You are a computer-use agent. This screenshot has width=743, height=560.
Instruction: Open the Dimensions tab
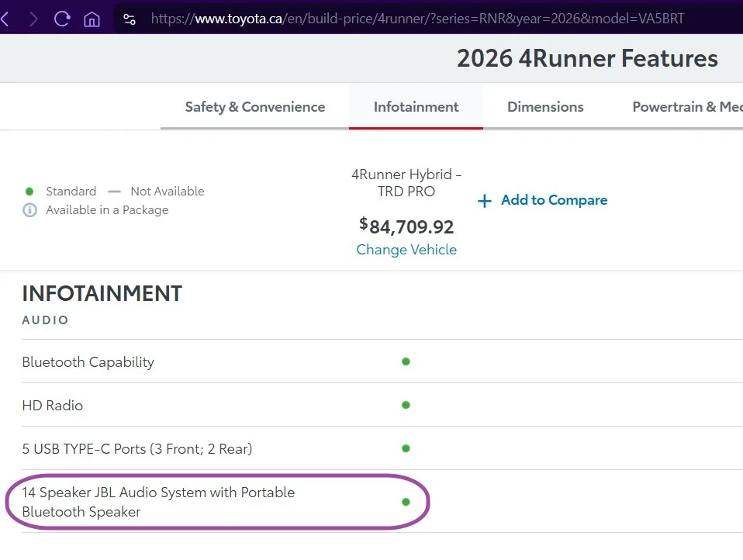point(545,107)
